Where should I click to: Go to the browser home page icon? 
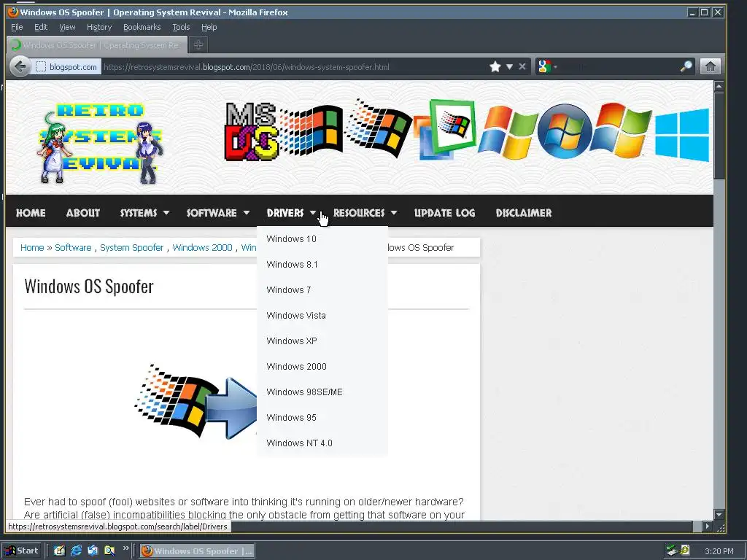pyautogui.click(x=711, y=66)
